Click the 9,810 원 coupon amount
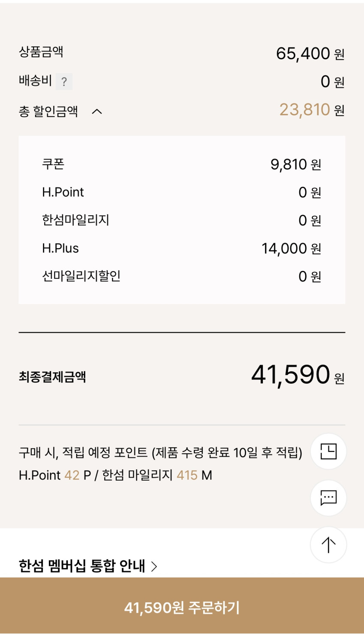The width and height of the screenshot is (364, 641). [x=295, y=165]
